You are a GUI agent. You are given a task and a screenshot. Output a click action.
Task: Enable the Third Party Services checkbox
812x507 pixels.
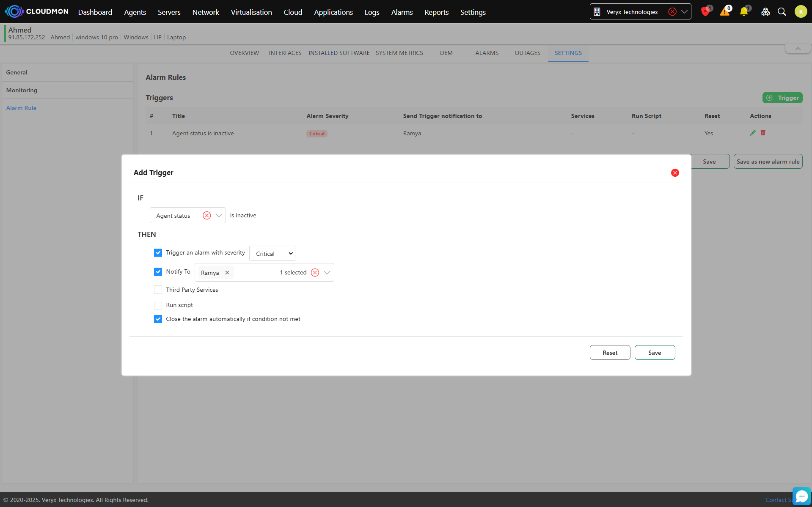click(158, 290)
